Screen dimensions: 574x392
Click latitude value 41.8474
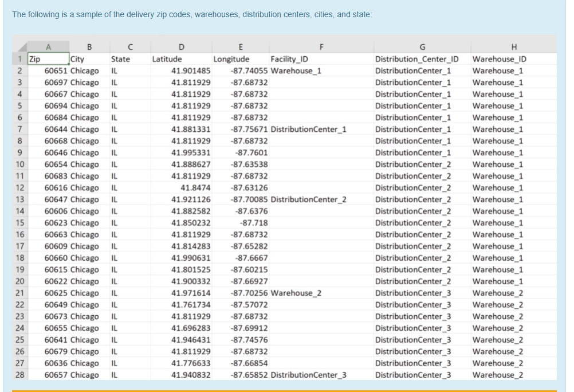point(181,187)
